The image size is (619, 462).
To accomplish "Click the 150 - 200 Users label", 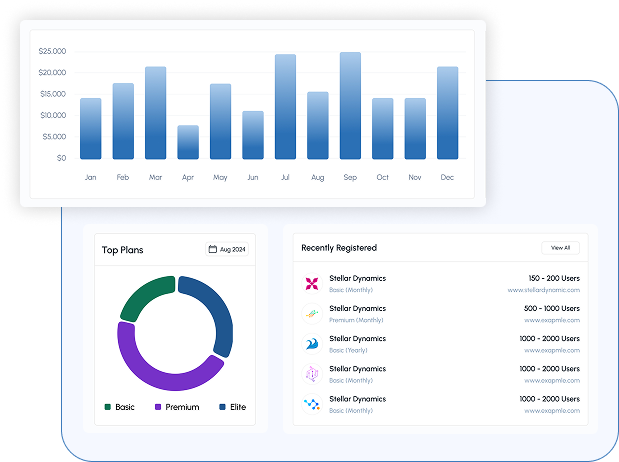I will [x=554, y=278].
